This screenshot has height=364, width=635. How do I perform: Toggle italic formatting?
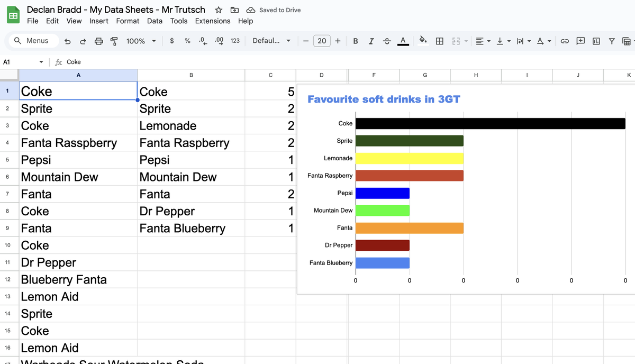[371, 41]
